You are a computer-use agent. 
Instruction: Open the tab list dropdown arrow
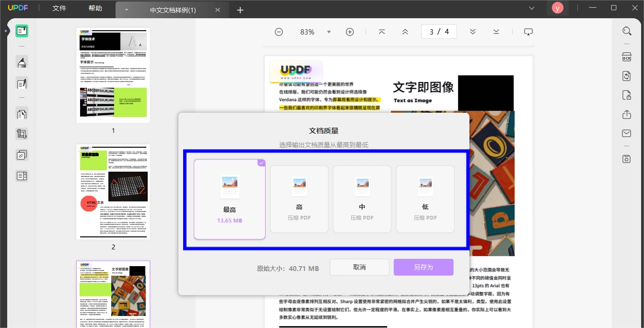coord(127,10)
